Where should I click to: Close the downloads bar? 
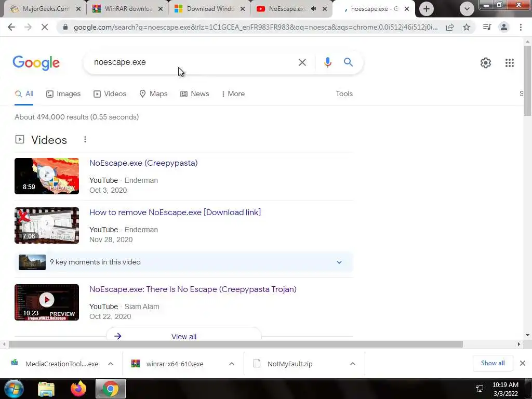pos(523,363)
